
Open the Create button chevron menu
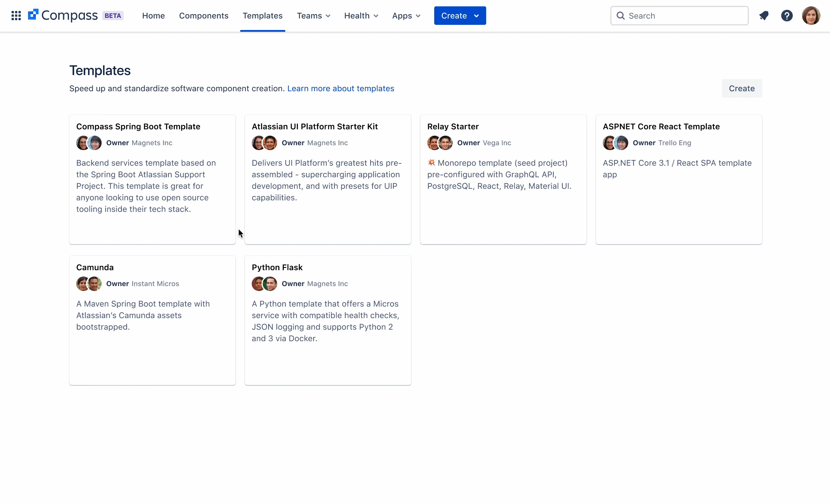[x=476, y=16]
